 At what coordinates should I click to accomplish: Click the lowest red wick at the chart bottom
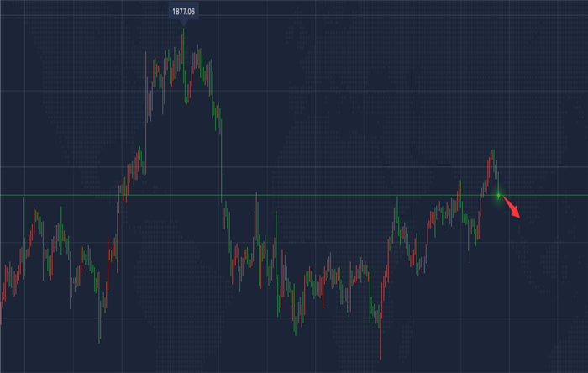click(381, 339)
